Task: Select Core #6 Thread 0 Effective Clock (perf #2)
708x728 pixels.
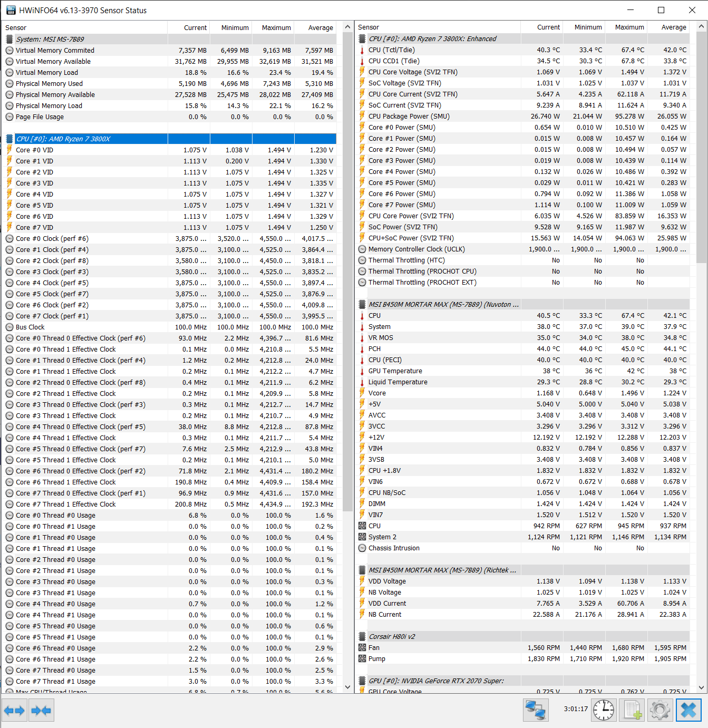Action: 169,471
